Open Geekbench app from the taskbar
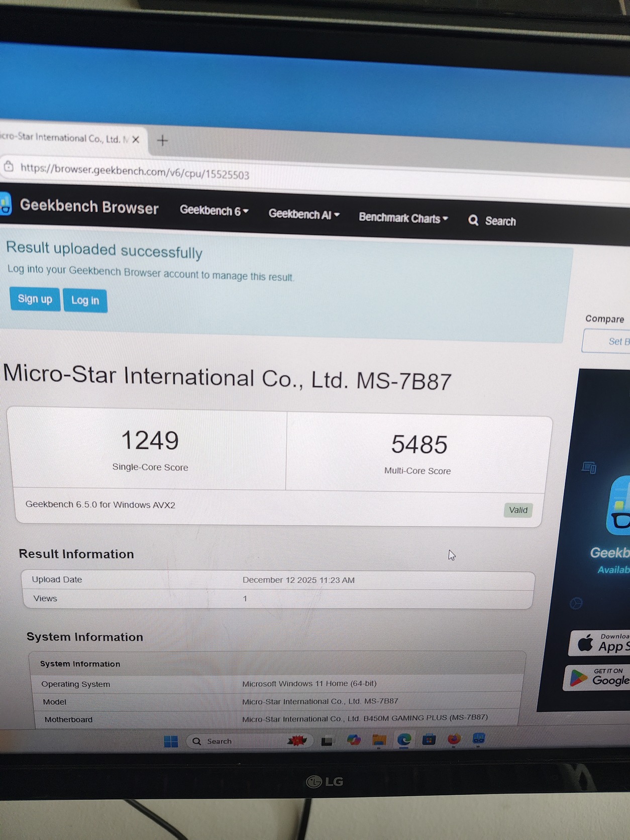The width and height of the screenshot is (630, 840). pyautogui.click(x=479, y=739)
